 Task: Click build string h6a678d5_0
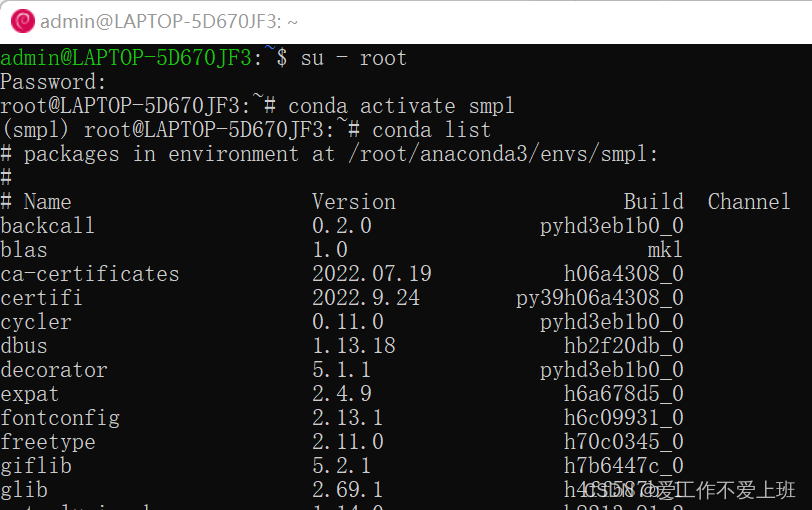point(624,394)
